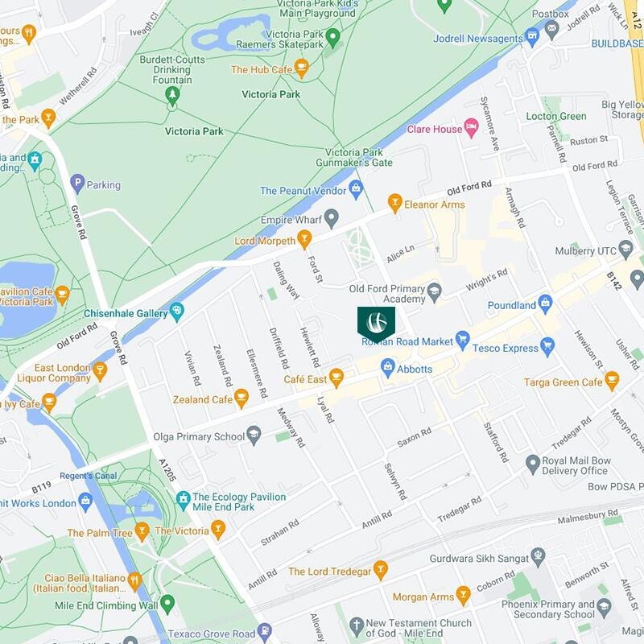The height and width of the screenshot is (644, 644).
Task: Select the Eleanor Arms pub pin
Action: tap(394, 204)
